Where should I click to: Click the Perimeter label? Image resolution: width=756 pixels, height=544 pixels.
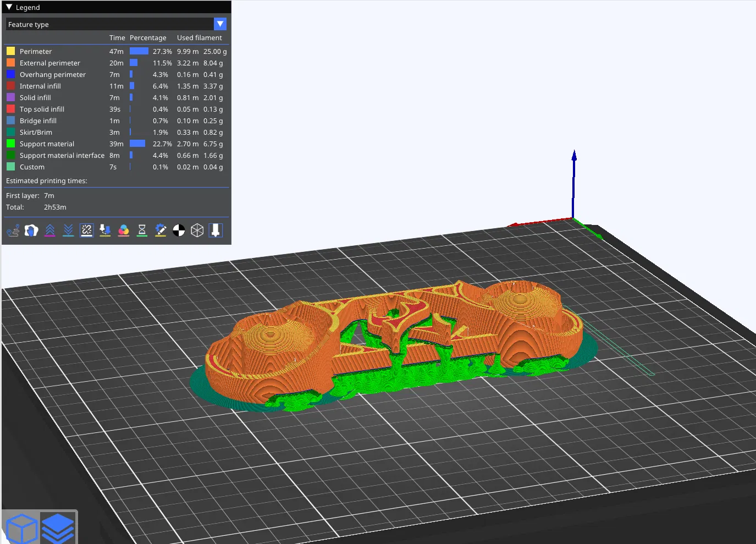(36, 52)
